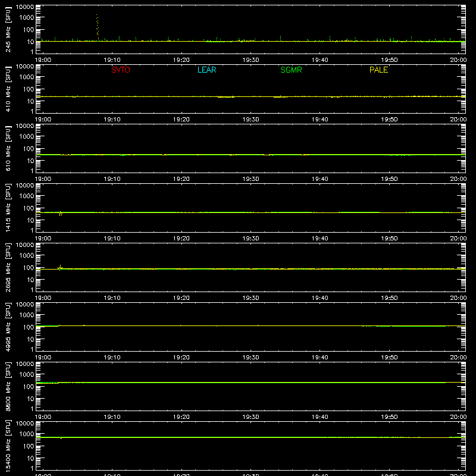This screenshot has height=476, width=476.
Task: Click the red SVTO station label
Action: (121, 70)
